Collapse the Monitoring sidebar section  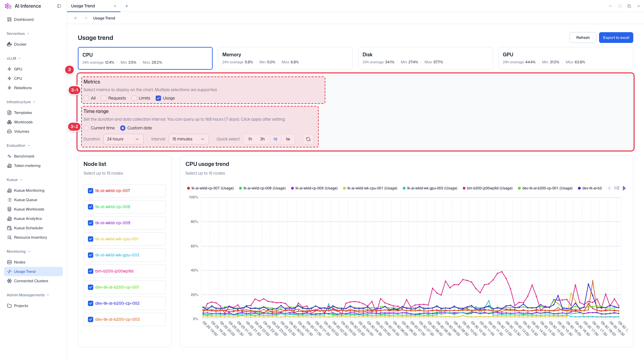tap(19, 251)
